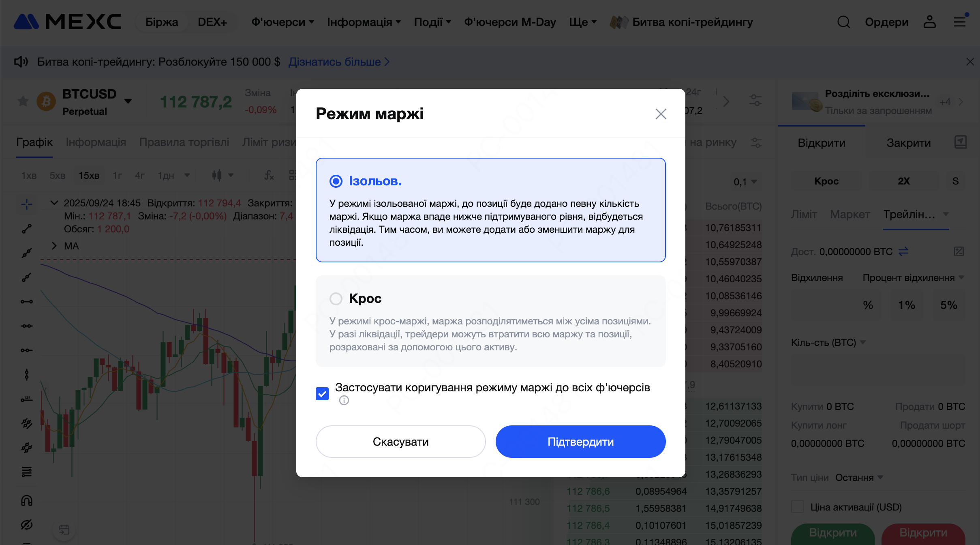Click the Скасувати button

400,442
